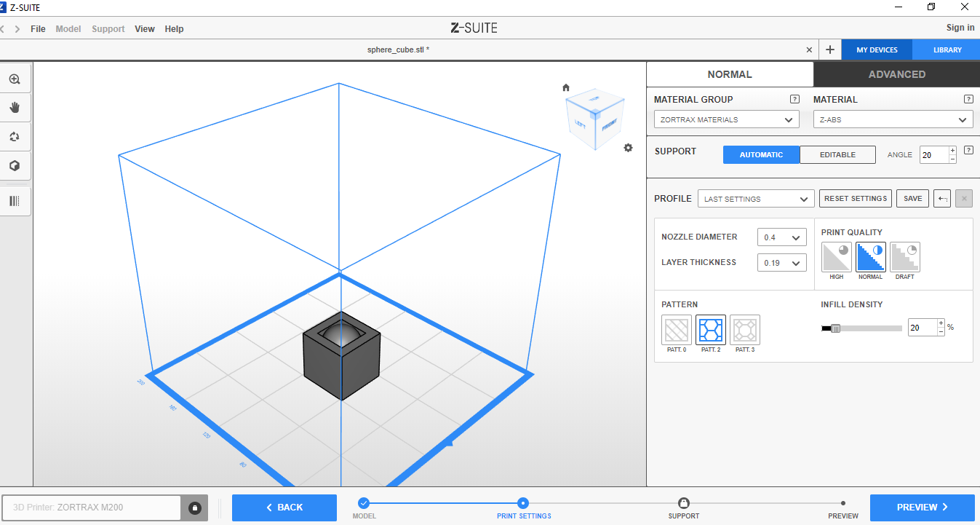Click the arrow icon beside Save button
The width and height of the screenshot is (980, 525).
click(x=941, y=199)
